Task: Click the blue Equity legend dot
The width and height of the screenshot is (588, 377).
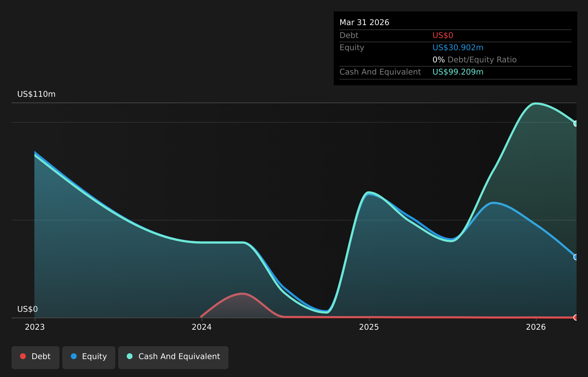Action: point(74,356)
